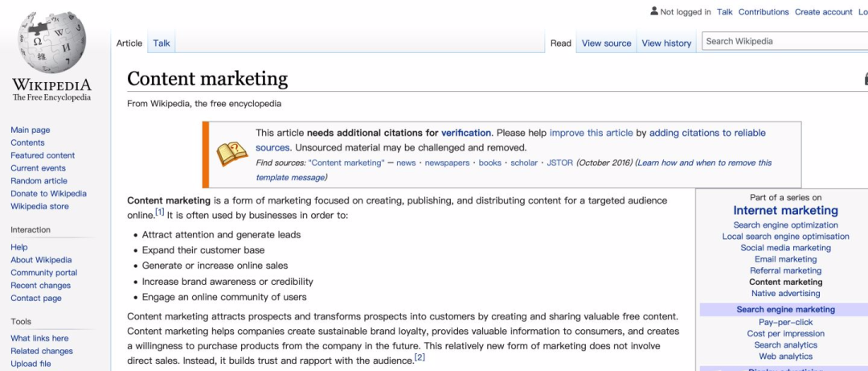This screenshot has height=371, width=868.
Task: Follow the verification link in notice
Action: 466,133
